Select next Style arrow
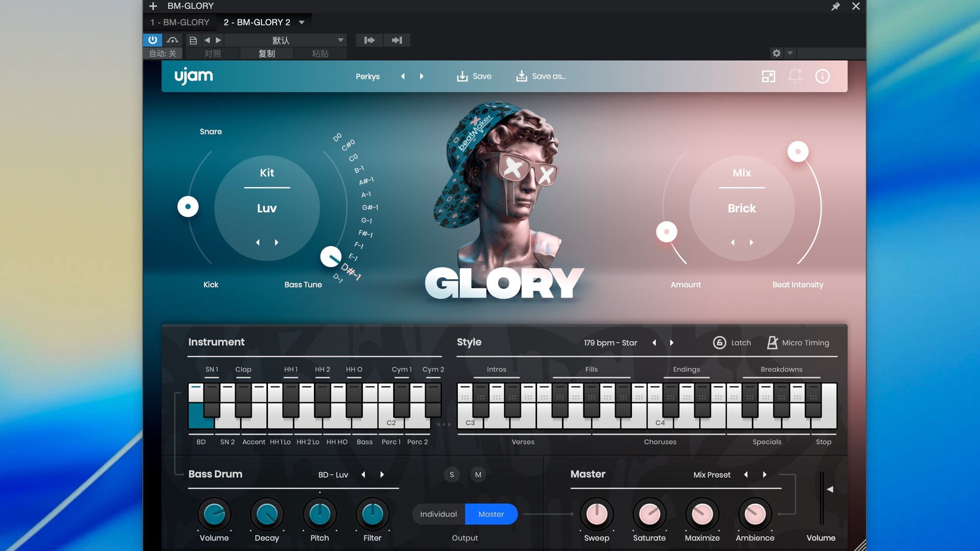This screenshot has height=551, width=980. point(672,343)
